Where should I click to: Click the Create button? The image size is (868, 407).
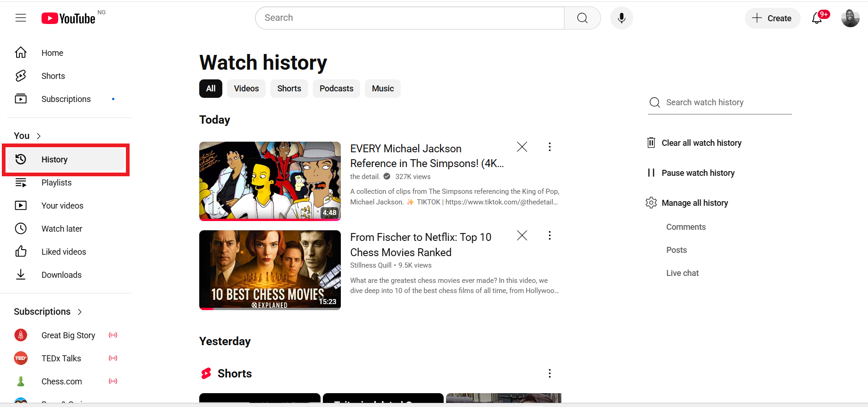click(773, 18)
